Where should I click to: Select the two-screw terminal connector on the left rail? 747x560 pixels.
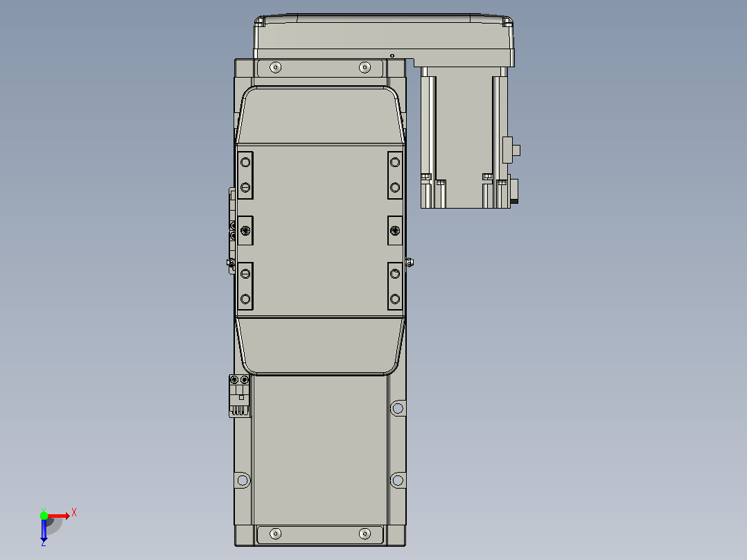[239, 396]
